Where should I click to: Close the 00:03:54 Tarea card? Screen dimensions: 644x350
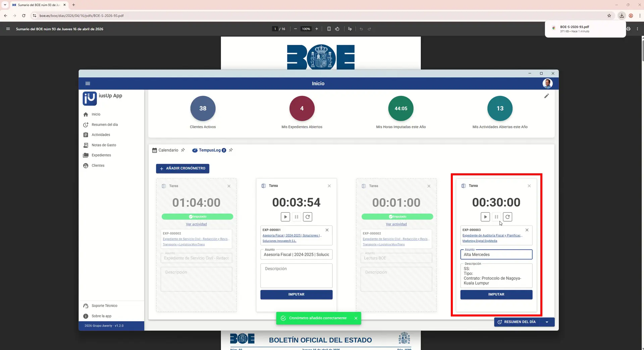click(329, 186)
